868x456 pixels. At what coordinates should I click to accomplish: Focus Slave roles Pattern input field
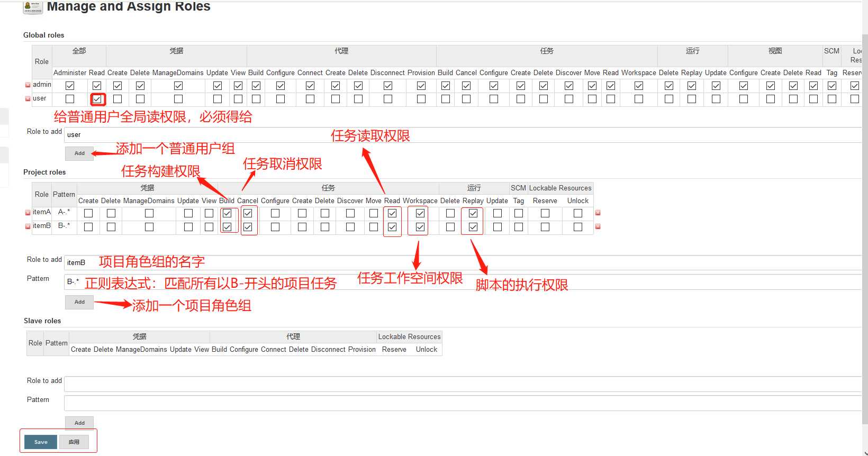(463, 403)
